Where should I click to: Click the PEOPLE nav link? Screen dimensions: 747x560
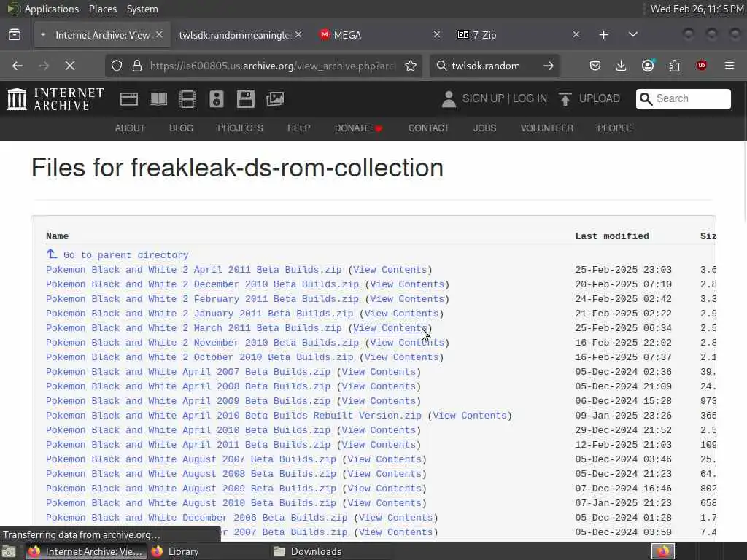(614, 128)
